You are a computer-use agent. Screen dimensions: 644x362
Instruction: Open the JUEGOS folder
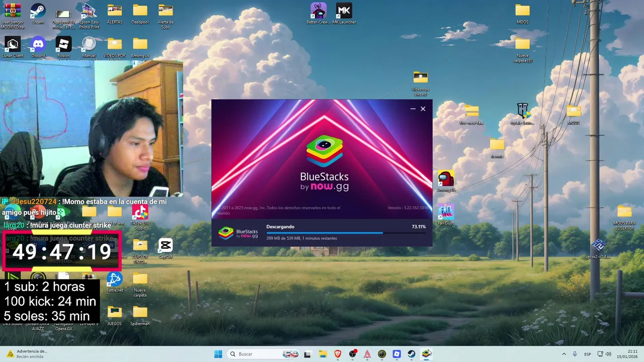coord(115,316)
